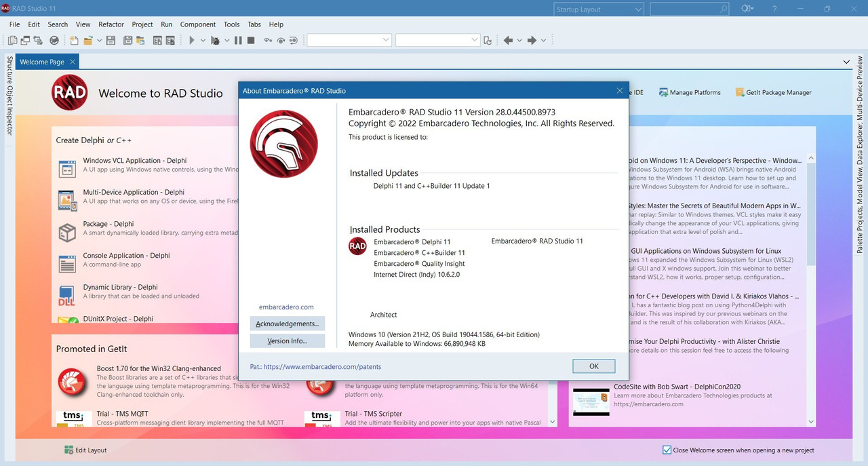Viewport: 868px width, 466px height.
Task: Click the Forward navigation arrow icon
Action: point(532,41)
